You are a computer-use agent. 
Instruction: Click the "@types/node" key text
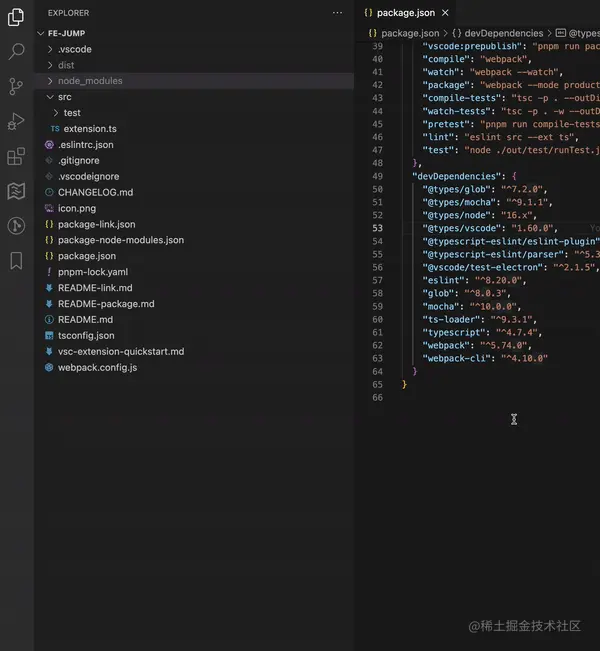tap(457, 215)
